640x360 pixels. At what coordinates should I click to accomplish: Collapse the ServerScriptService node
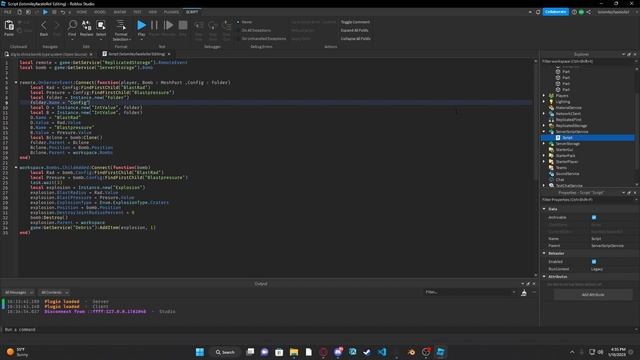point(544,132)
